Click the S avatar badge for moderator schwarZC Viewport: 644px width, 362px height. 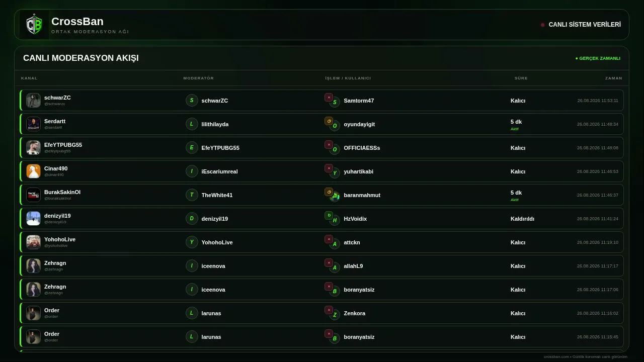click(192, 101)
